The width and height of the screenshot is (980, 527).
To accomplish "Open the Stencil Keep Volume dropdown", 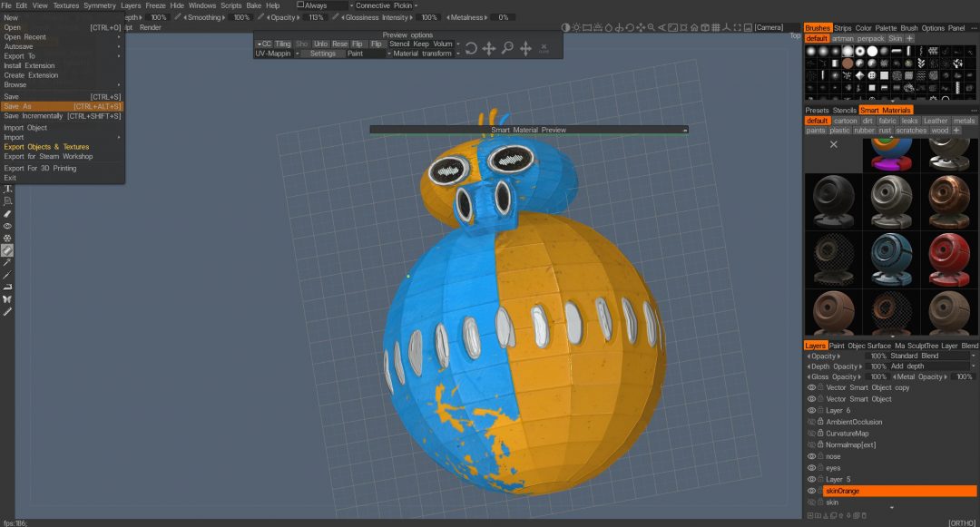I will (424, 44).
